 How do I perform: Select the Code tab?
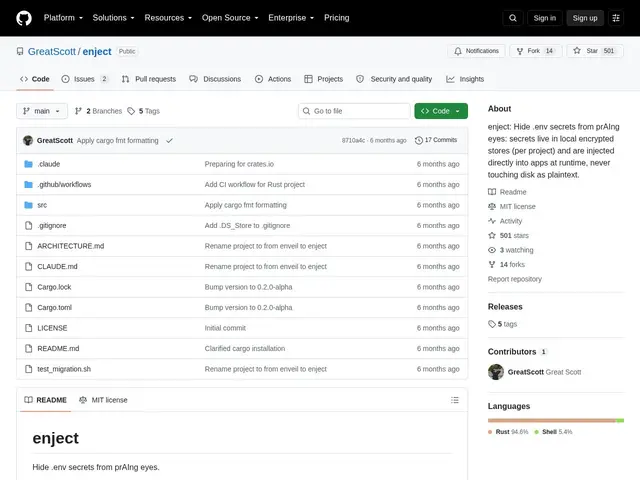point(35,79)
